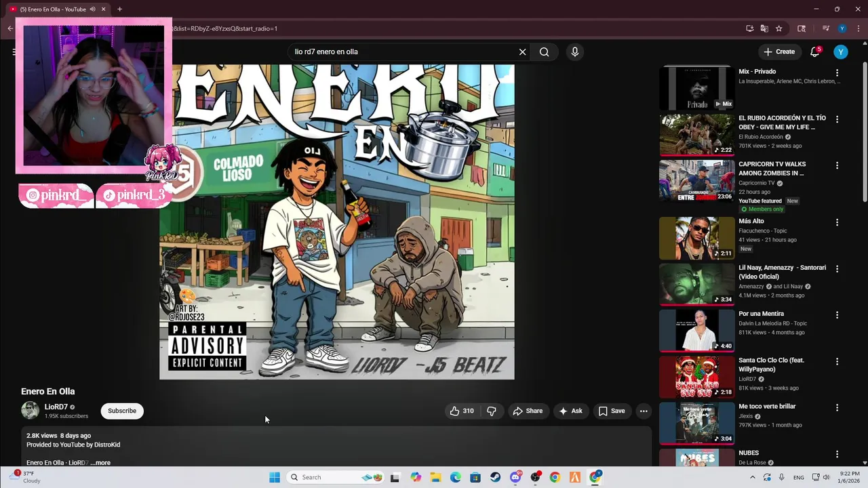Screen dimensions: 868x488
Task: Go back in browser history
Action: (9, 28)
